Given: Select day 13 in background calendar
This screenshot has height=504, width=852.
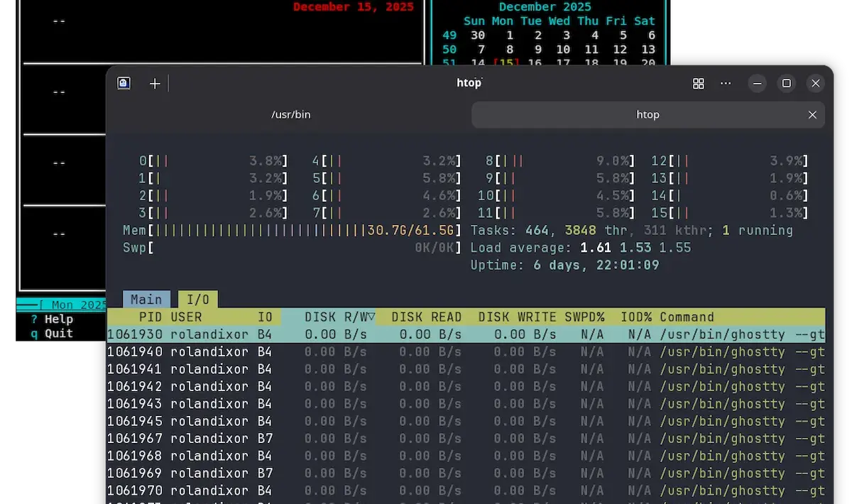Looking at the screenshot, I should [648, 50].
